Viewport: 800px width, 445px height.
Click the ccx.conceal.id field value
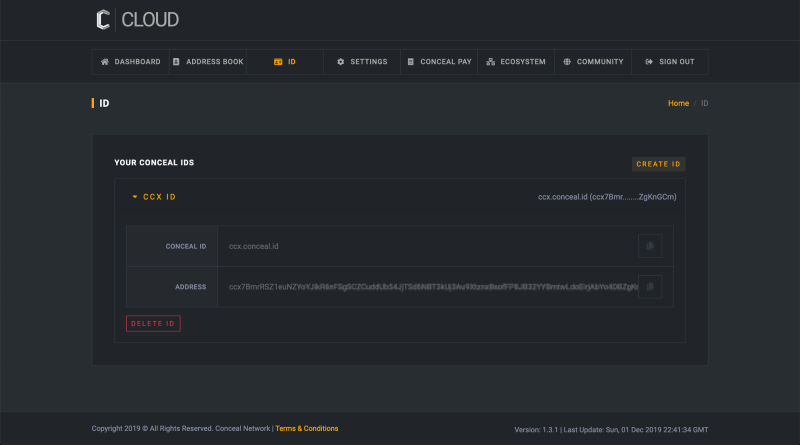[x=254, y=246]
